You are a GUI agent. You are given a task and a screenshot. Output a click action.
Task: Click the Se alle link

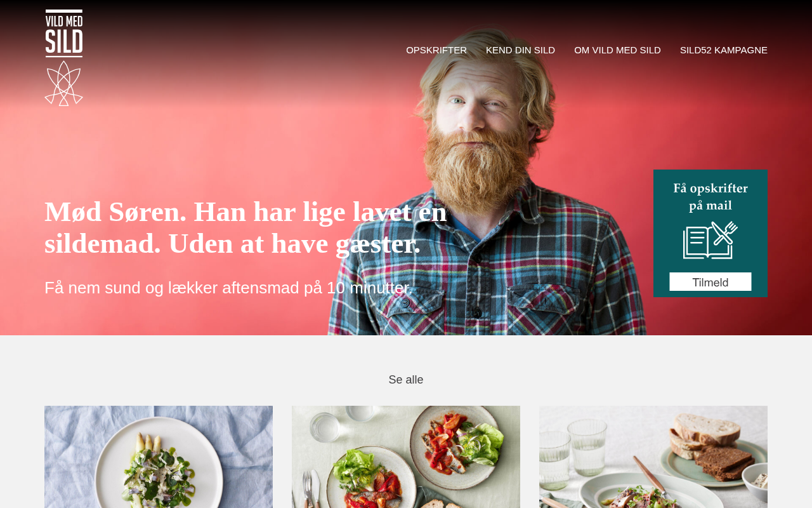click(x=406, y=380)
